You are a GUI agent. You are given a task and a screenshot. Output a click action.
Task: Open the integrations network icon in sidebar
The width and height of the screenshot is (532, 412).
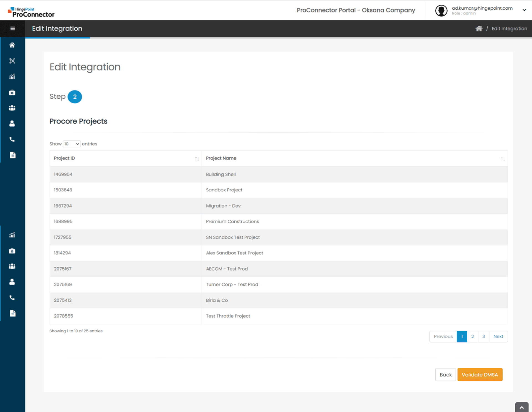coord(12,61)
